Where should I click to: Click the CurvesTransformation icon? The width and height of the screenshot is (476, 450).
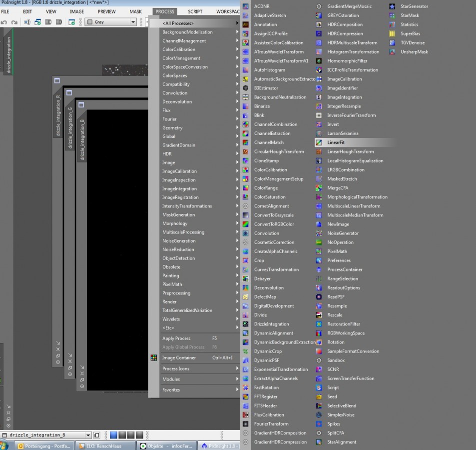pyautogui.click(x=246, y=269)
